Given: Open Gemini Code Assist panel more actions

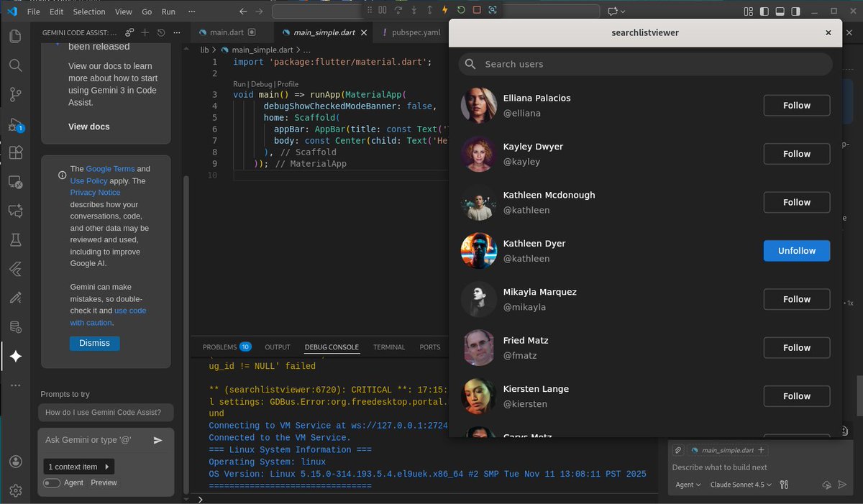Looking at the screenshot, I should click(x=177, y=32).
